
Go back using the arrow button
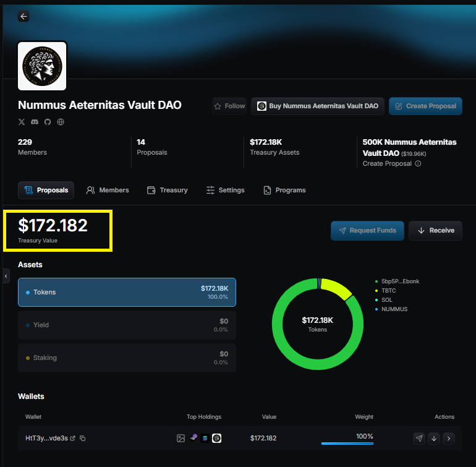click(23, 16)
